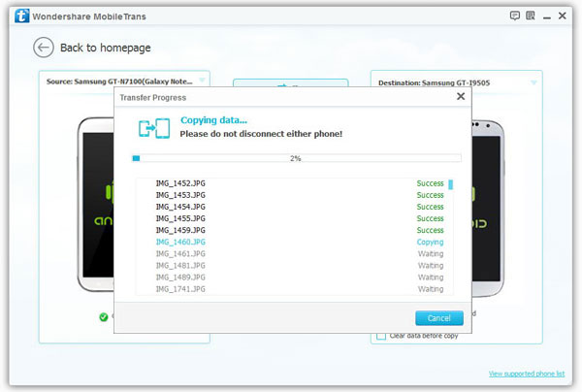
Task: Toggle the Clear data before copy checkbox
Action: click(x=381, y=336)
